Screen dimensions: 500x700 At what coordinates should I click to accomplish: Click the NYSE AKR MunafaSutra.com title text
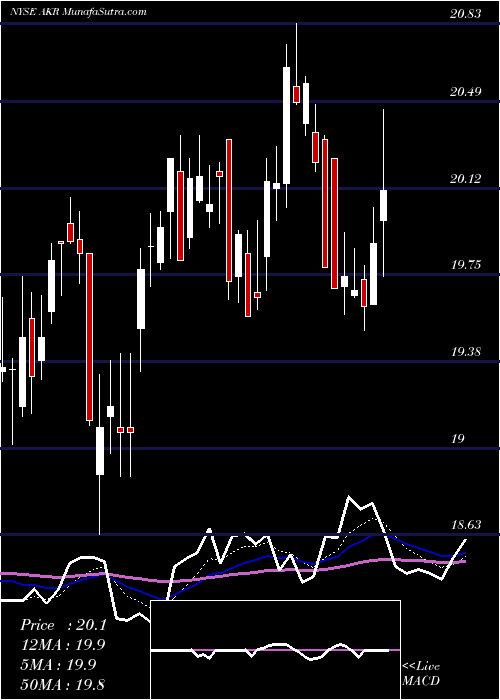pyautogui.click(x=78, y=12)
